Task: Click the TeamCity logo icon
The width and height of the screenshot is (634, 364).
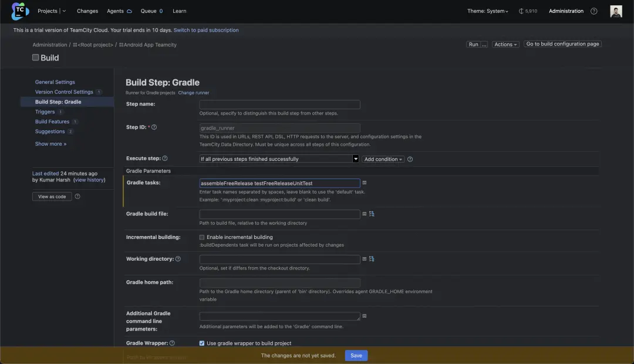Action: point(20,11)
